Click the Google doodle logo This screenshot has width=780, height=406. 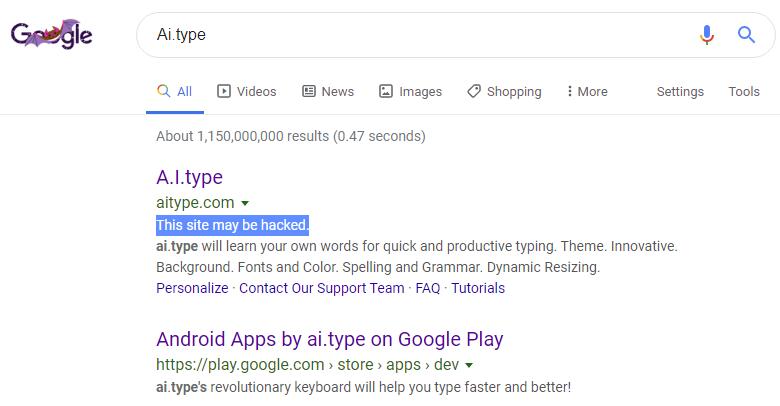click(x=52, y=34)
